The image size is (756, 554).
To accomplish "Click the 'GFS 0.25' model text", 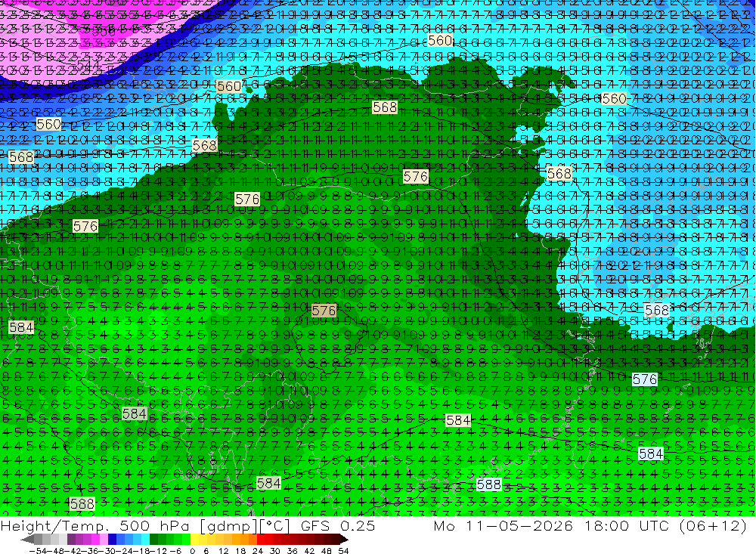I will coord(337,526).
